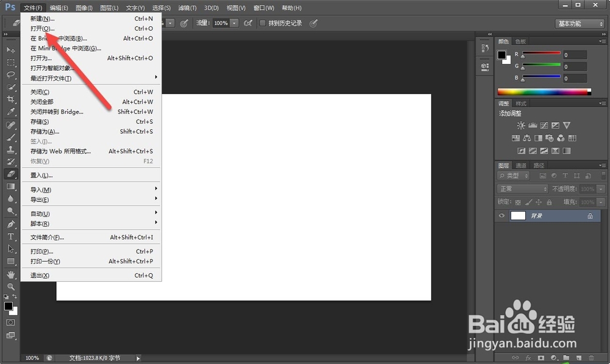The height and width of the screenshot is (364, 610).
Task: Select the Zoom tool in toolbox
Action: coord(10,287)
